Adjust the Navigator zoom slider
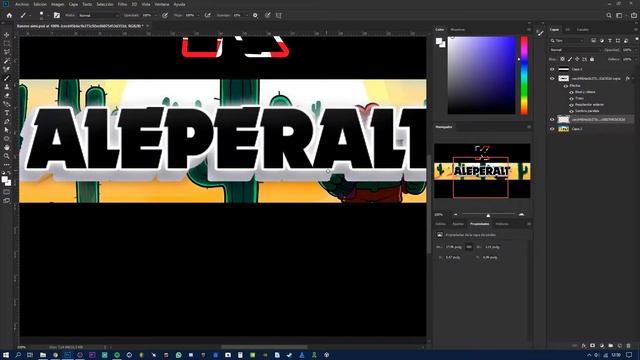 (488, 215)
